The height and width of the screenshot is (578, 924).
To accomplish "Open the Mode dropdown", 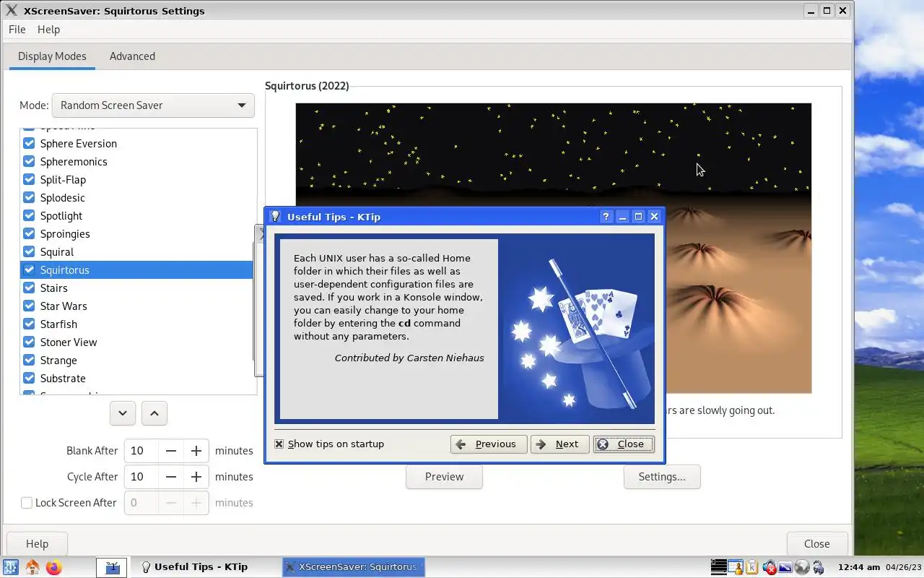I will click(153, 105).
